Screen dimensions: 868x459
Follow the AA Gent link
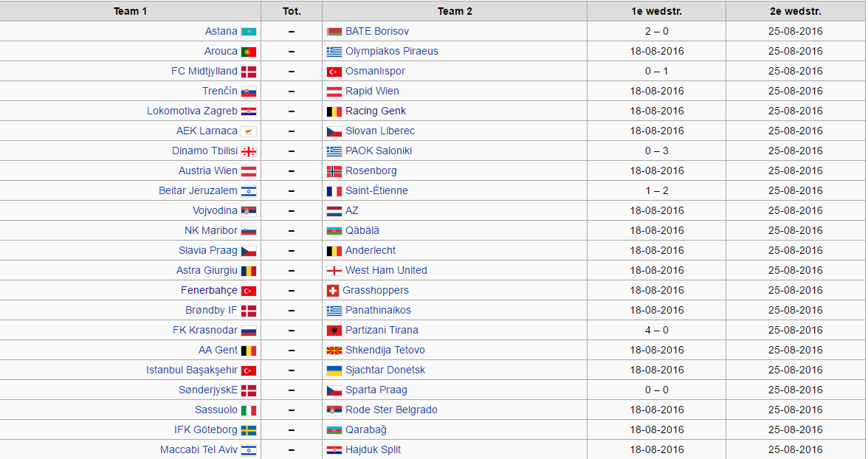[x=218, y=351]
